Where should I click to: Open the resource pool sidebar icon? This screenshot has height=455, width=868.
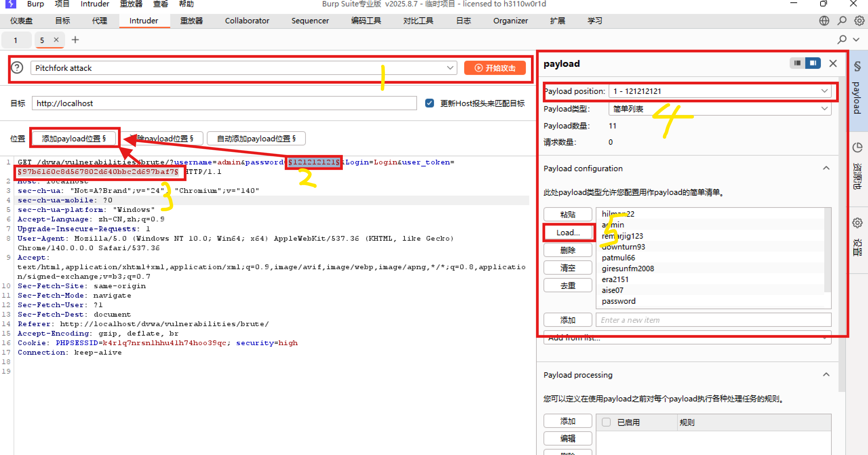[857, 148]
